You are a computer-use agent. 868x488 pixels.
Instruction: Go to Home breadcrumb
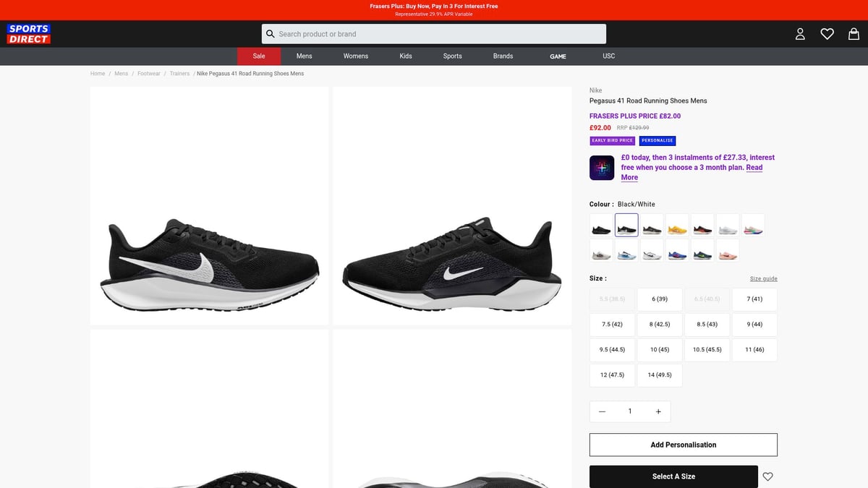(98, 74)
